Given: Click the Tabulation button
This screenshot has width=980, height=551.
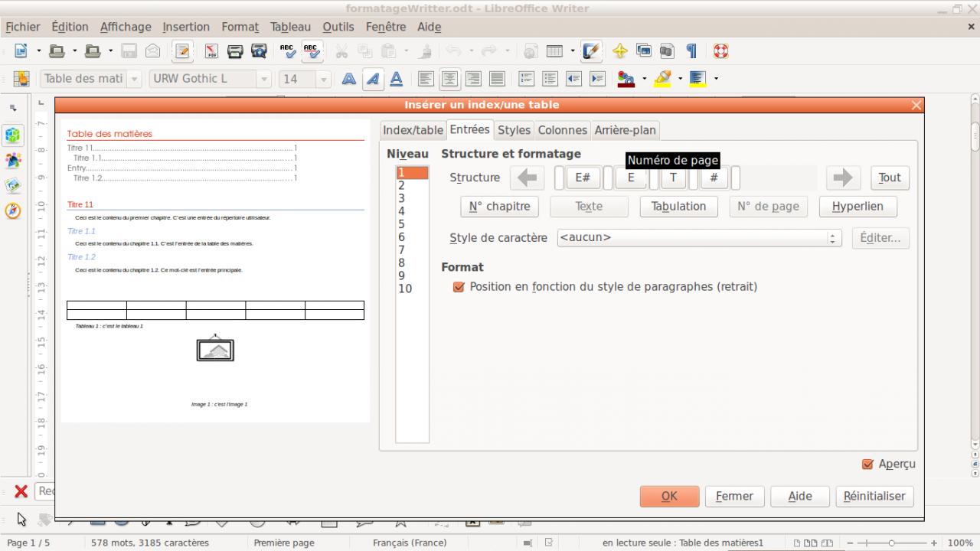Looking at the screenshot, I should [x=678, y=207].
